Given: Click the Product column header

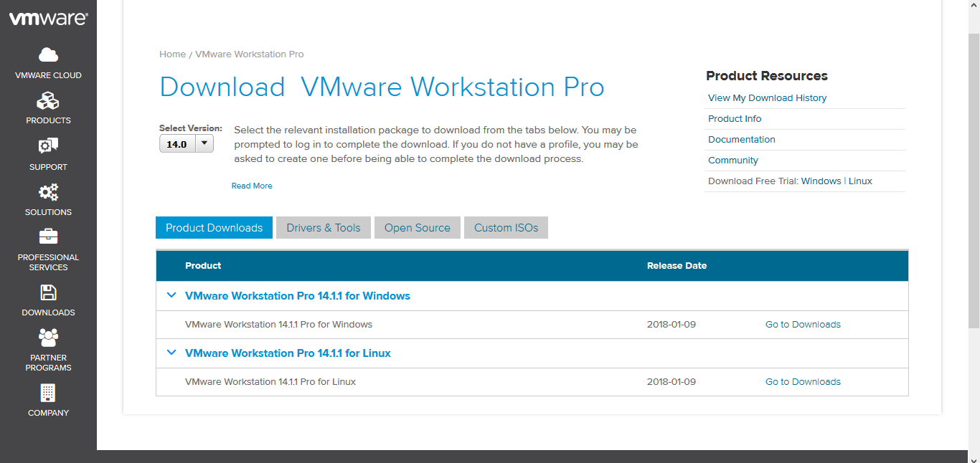Looking at the screenshot, I should pyautogui.click(x=203, y=266).
